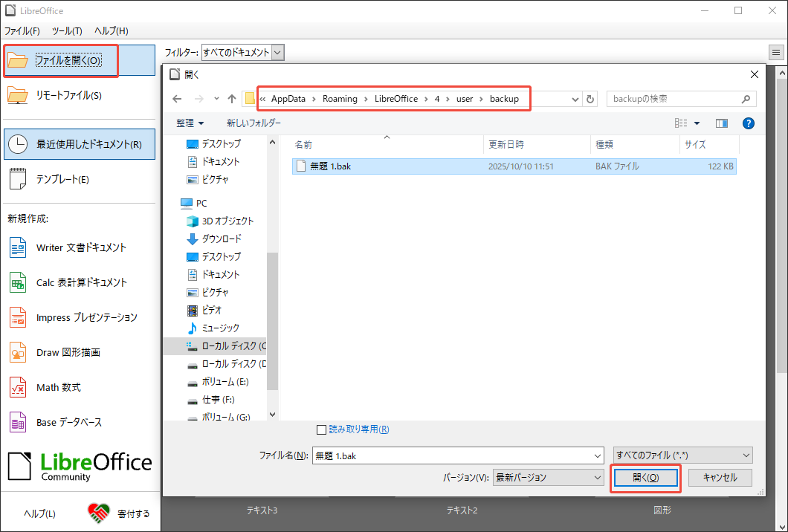Open the ファイル(F) menu
788x532 pixels.
22,31
